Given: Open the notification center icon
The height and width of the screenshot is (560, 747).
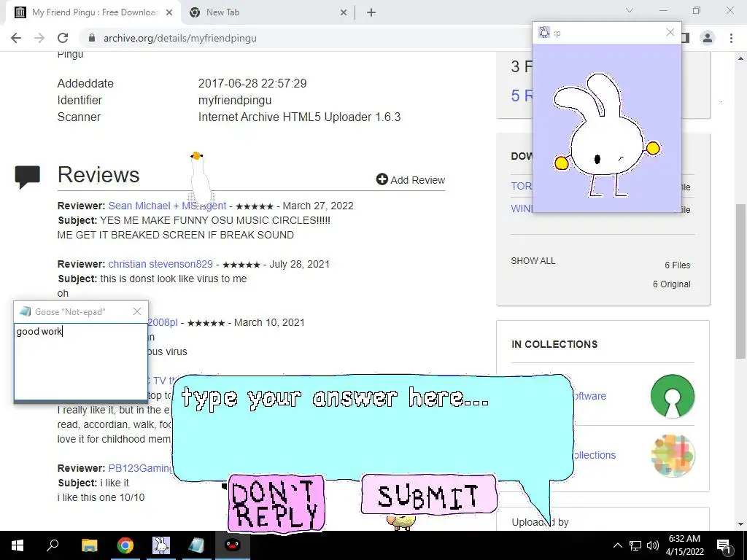Looking at the screenshot, I should (x=724, y=545).
